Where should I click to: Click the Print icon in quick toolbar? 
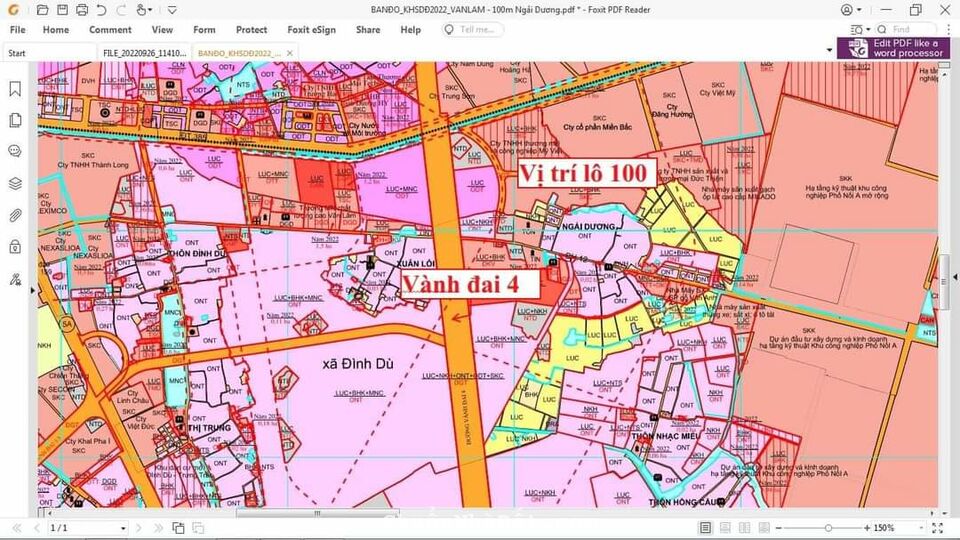tap(81, 10)
